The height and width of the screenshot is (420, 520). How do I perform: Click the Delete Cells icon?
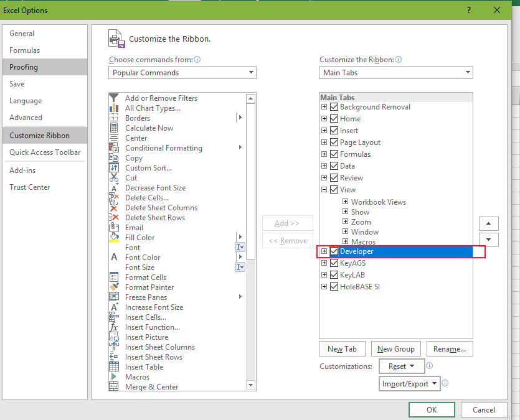(x=114, y=198)
